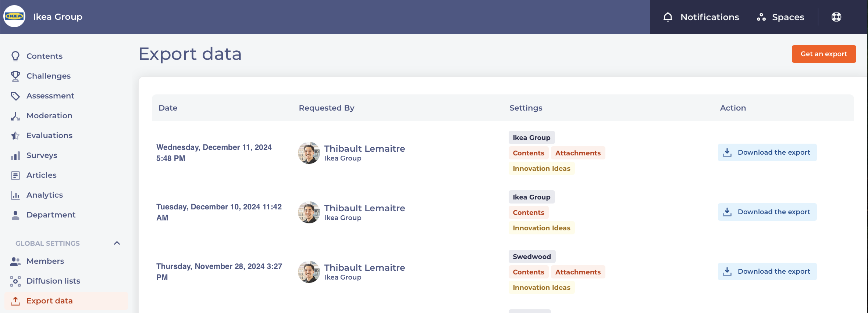
Task: Open the Spaces label
Action: coord(788,17)
